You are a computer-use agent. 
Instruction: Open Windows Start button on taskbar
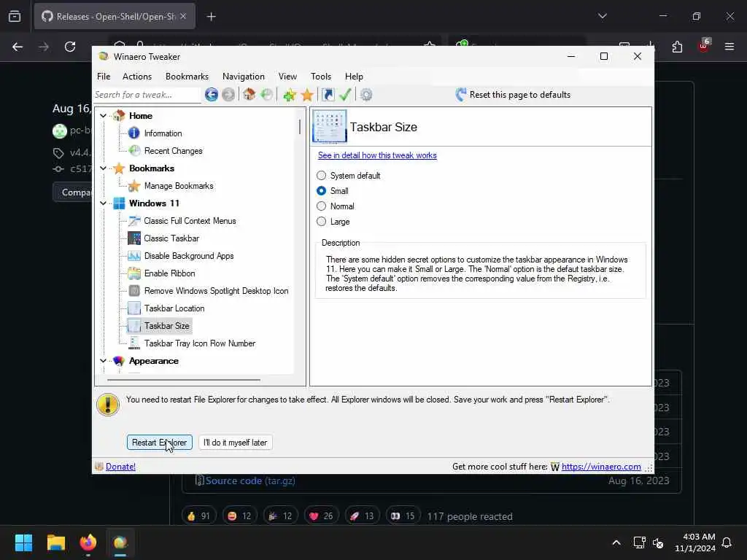23,542
